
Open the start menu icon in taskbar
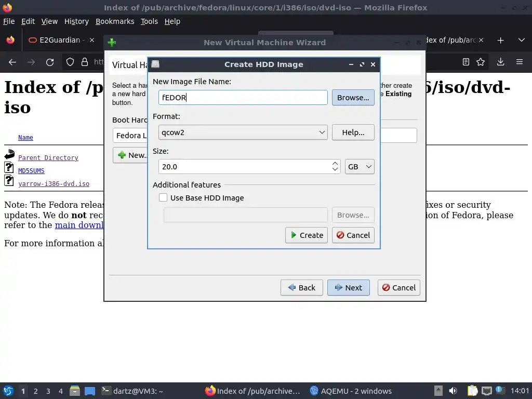coord(8,391)
